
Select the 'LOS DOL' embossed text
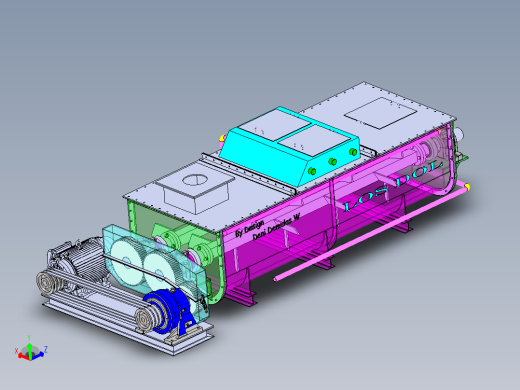click(x=393, y=185)
